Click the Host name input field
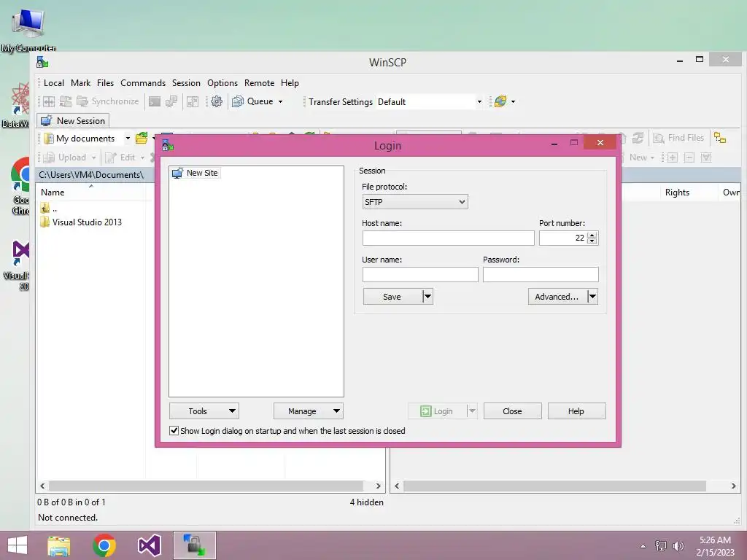 click(449, 238)
